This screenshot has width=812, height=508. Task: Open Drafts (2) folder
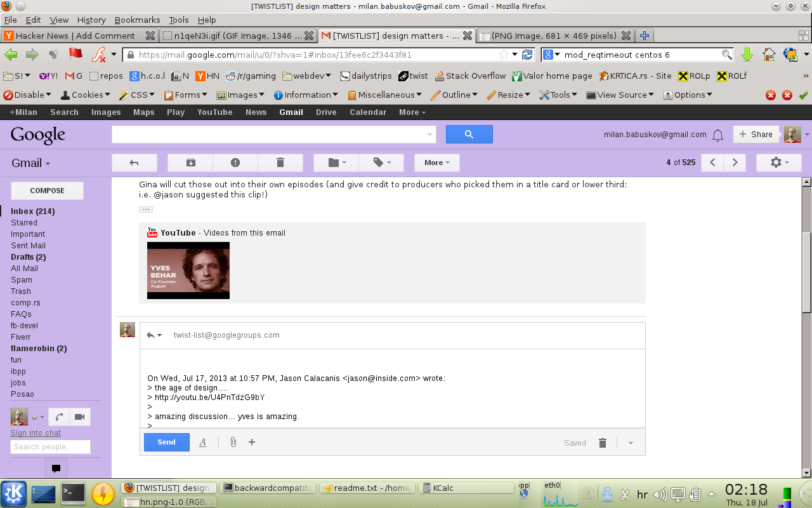coord(28,257)
